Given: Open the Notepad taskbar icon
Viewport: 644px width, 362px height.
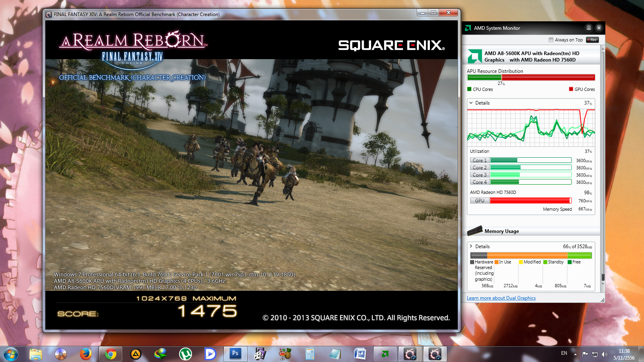Looking at the screenshot, I should click(335, 354).
